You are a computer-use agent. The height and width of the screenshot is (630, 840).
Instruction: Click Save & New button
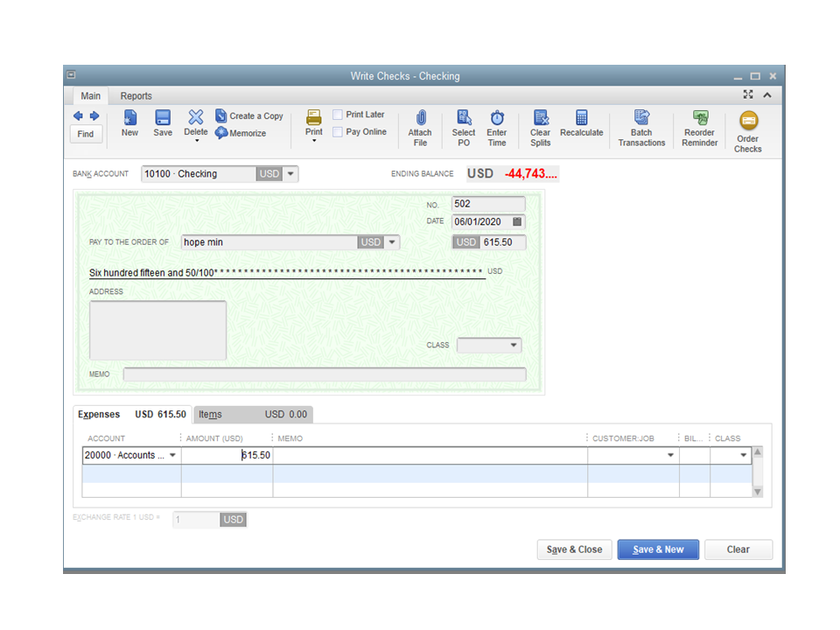coord(658,549)
